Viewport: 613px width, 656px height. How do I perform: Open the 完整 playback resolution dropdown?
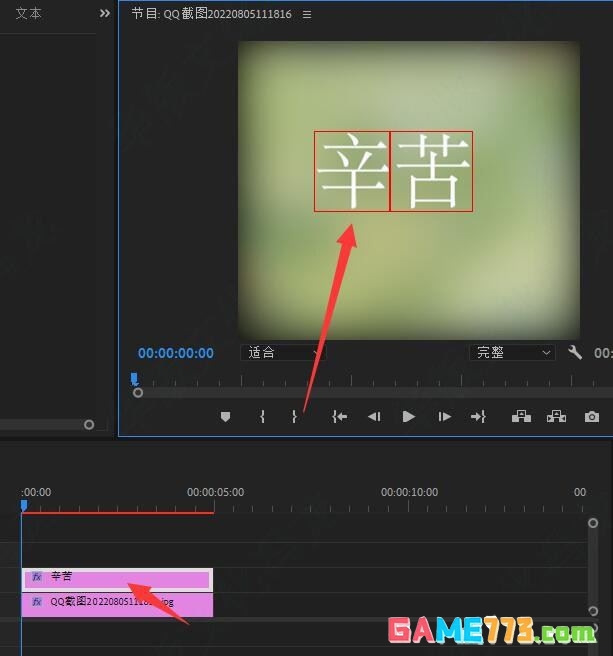point(513,353)
